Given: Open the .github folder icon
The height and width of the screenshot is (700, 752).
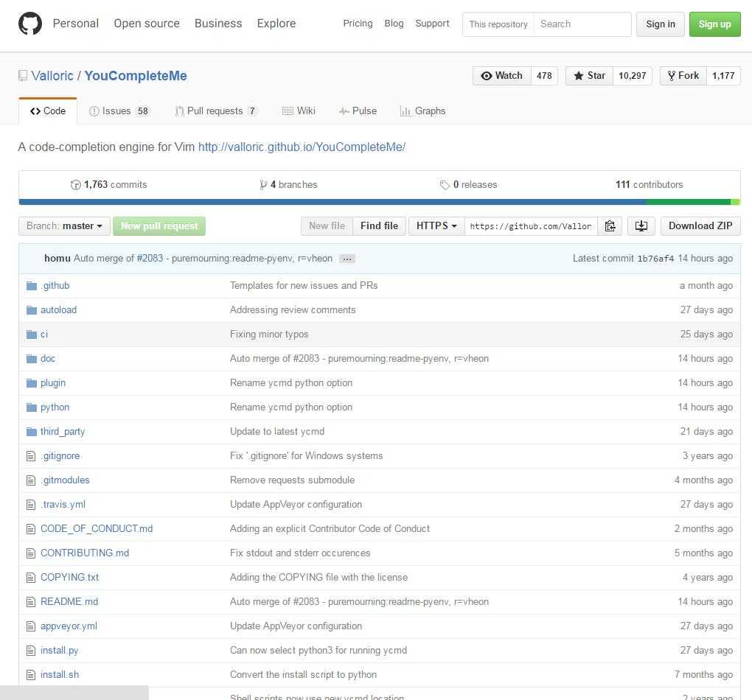Looking at the screenshot, I should pyautogui.click(x=32, y=286).
